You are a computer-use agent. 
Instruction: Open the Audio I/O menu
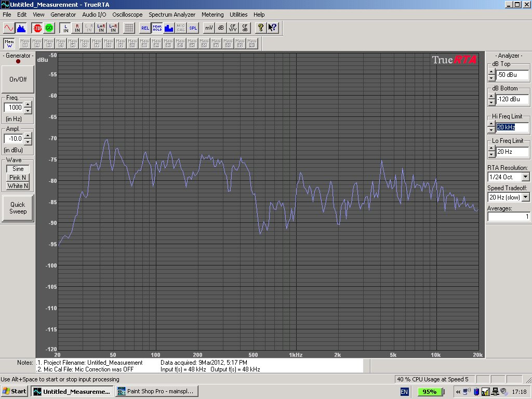click(94, 15)
